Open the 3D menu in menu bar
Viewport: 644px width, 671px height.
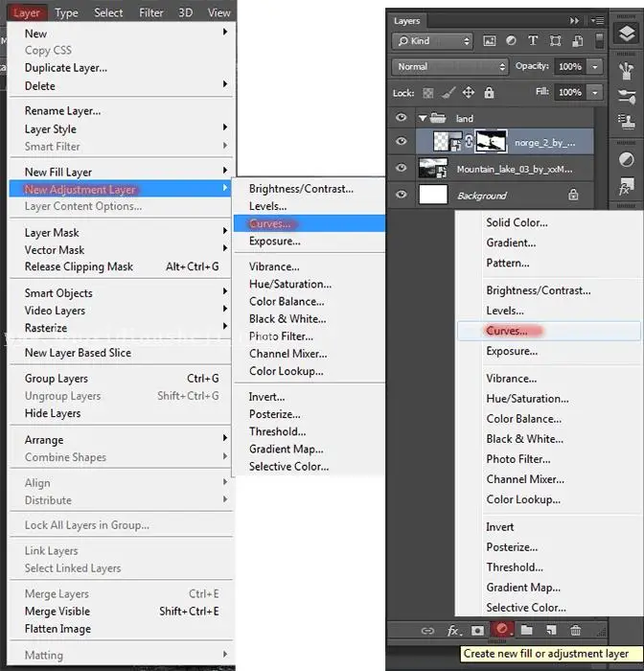[185, 12]
